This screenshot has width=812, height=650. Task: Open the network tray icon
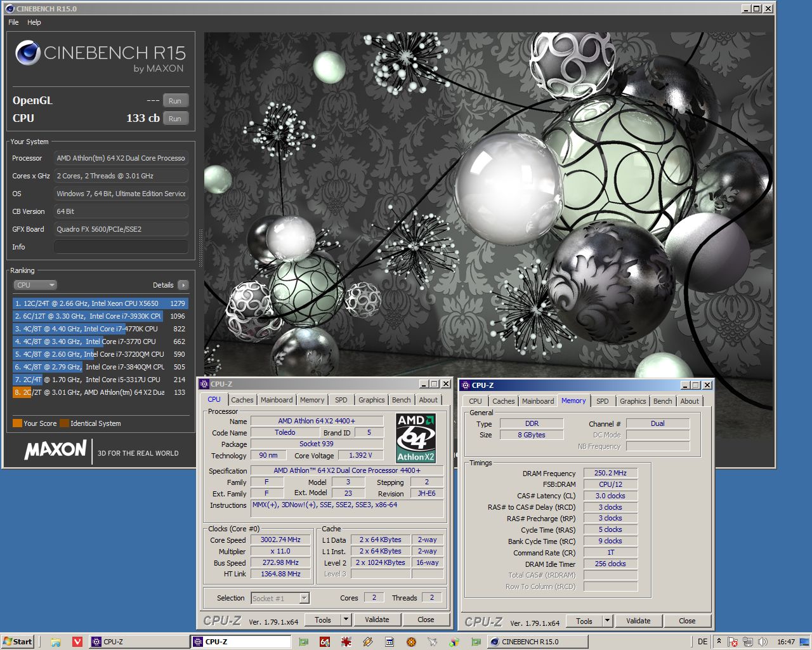tap(748, 642)
